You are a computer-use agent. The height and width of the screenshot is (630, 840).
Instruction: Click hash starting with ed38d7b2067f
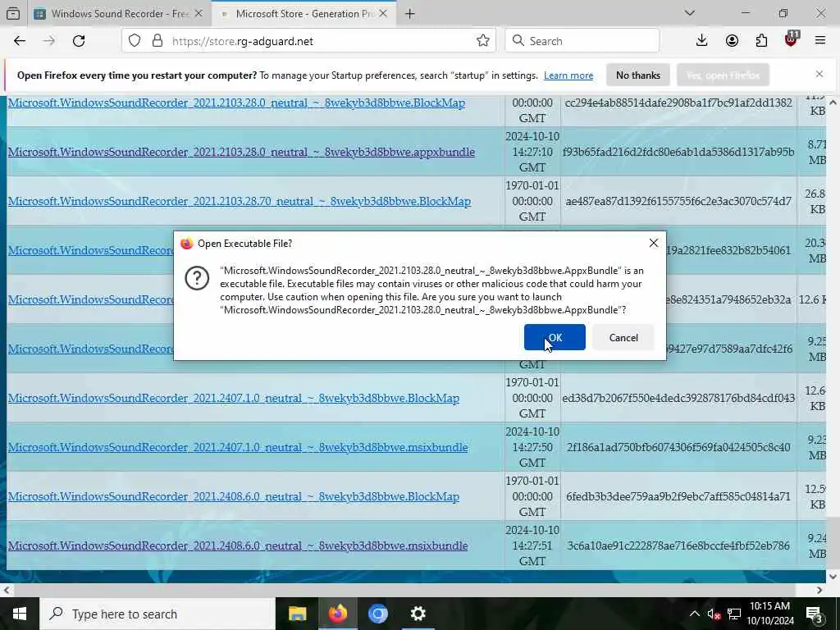678,398
